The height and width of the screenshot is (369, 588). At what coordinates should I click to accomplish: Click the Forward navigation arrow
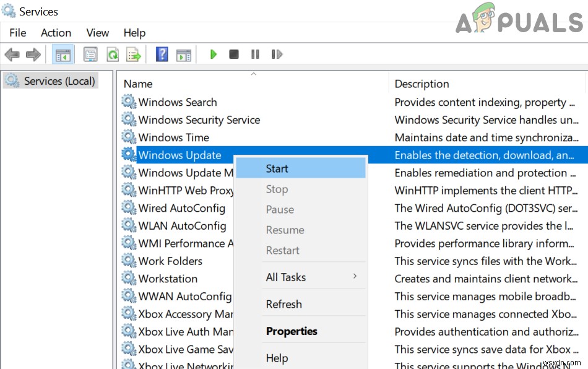coord(33,54)
